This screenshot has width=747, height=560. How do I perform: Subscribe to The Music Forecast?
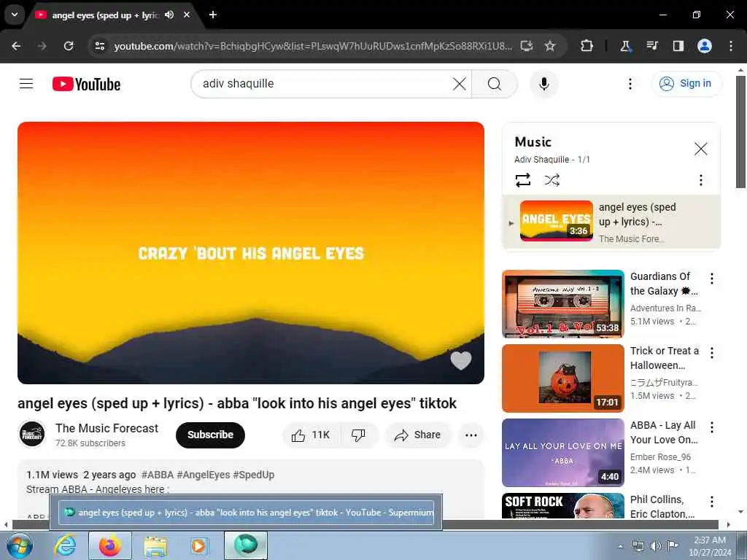(x=210, y=435)
